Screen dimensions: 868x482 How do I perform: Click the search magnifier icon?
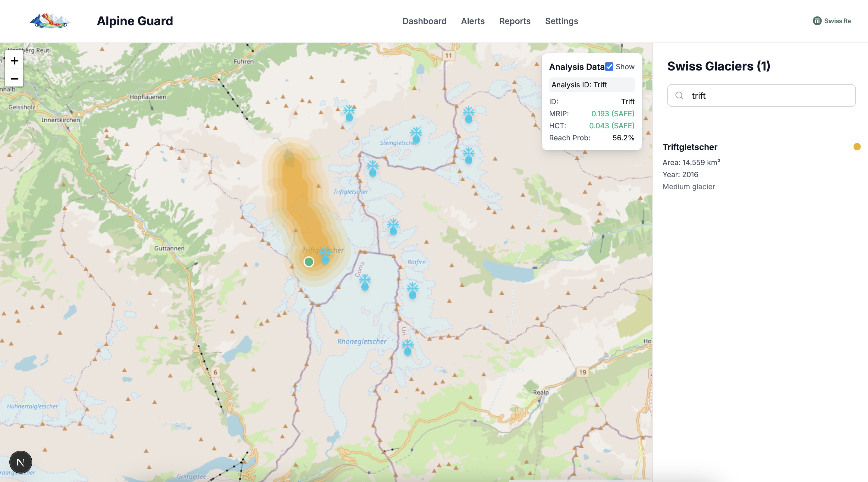[679, 96]
